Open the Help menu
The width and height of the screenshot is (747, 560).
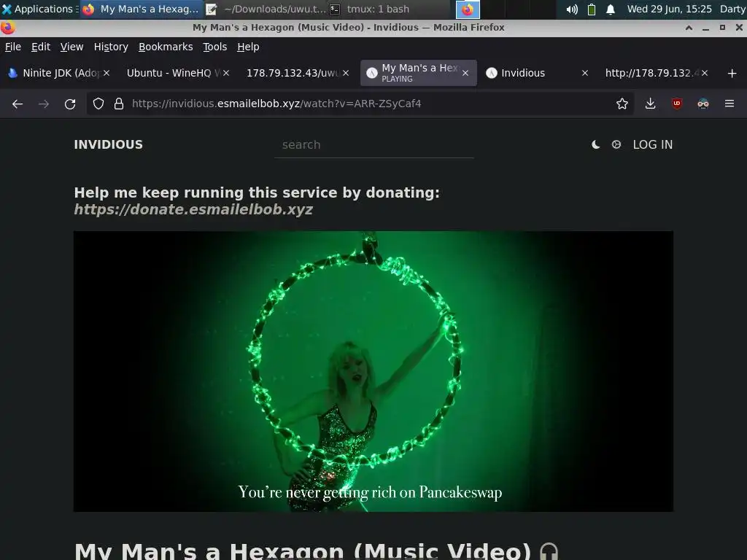coord(248,47)
